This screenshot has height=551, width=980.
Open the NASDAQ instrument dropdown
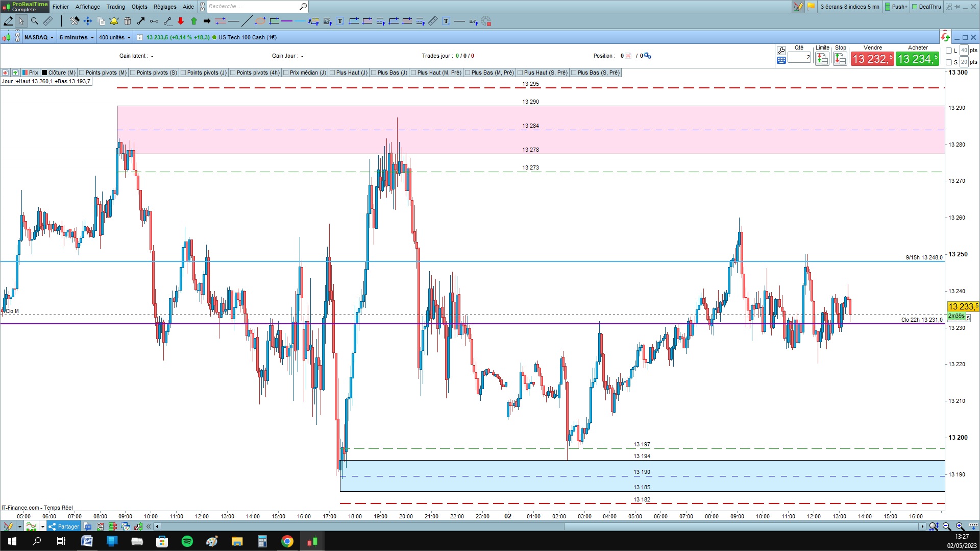(x=39, y=37)
